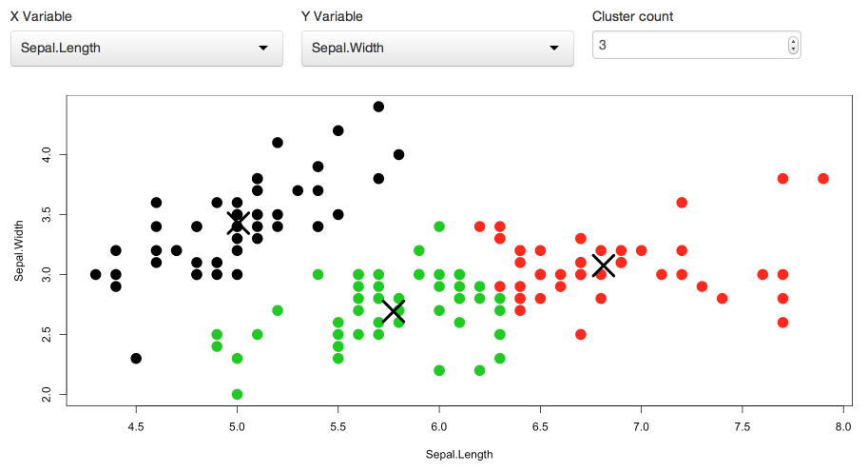Click the arrow on Sepal.Width selector
The image size is (868, 472).
554,49
